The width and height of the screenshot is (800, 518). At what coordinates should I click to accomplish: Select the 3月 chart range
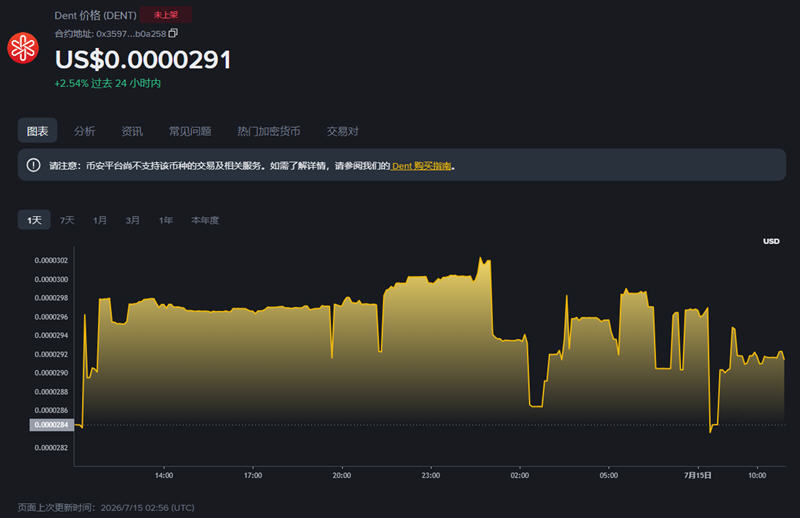[x=132, y=220]
